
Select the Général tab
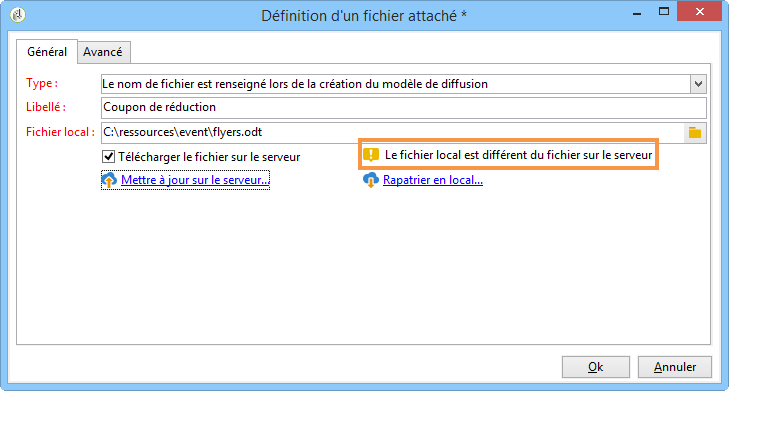47,52
